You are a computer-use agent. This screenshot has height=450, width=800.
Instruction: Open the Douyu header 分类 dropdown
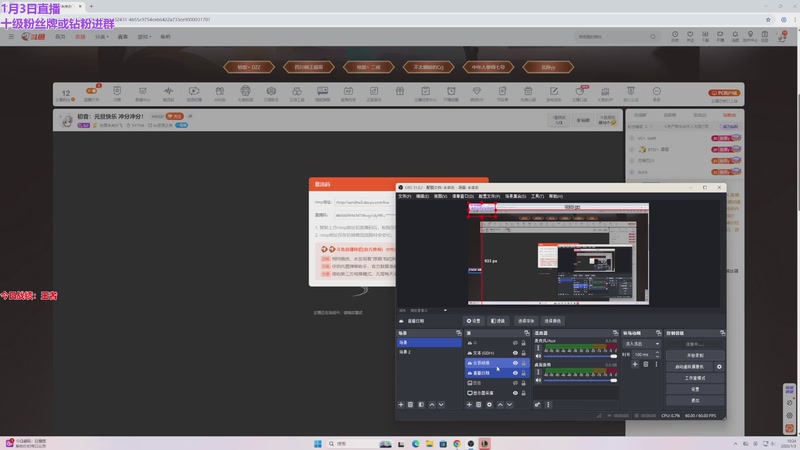102,37
